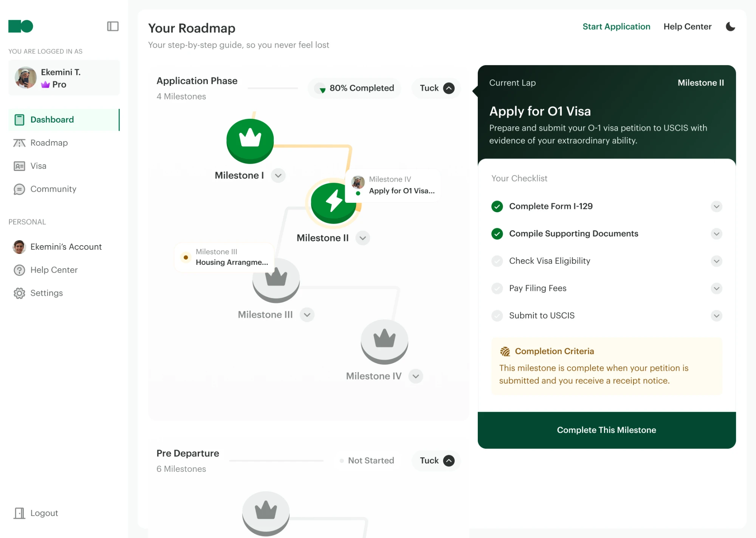Viewport: 756px width, 538px height.
Task: Click the Help Center question mark icon
Action: [19, 270]
